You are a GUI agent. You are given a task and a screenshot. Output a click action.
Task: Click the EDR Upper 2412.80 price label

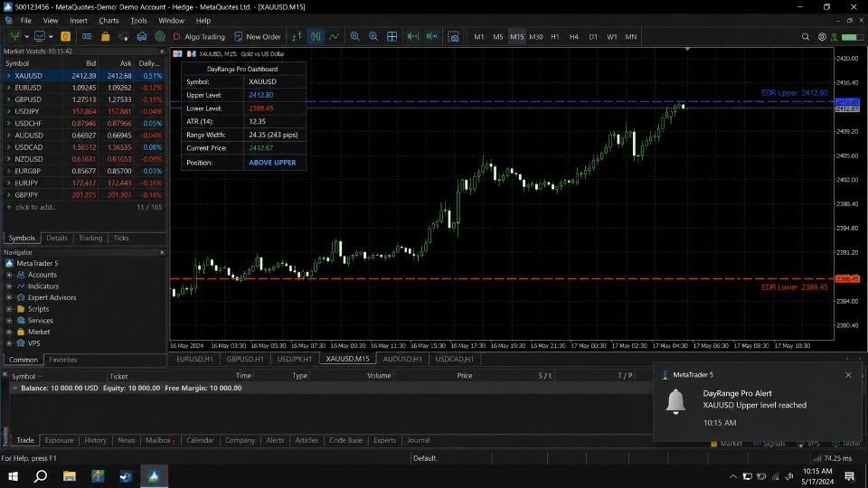(x=795, y=93)
